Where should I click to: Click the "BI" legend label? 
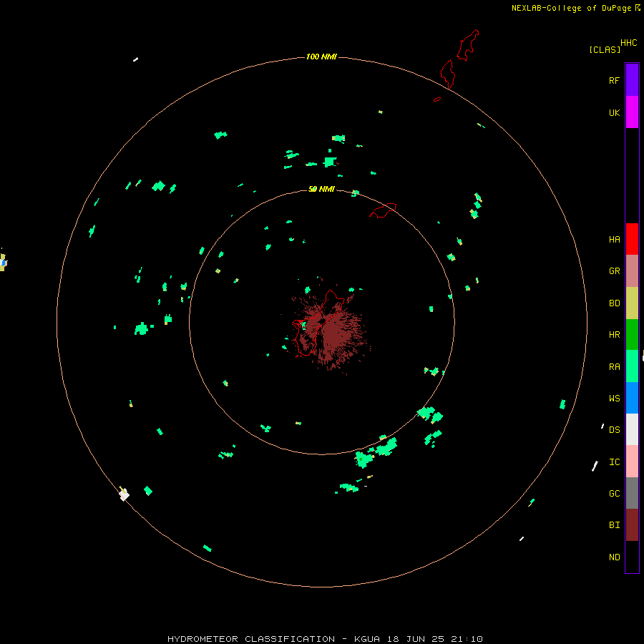coord(614,525)
